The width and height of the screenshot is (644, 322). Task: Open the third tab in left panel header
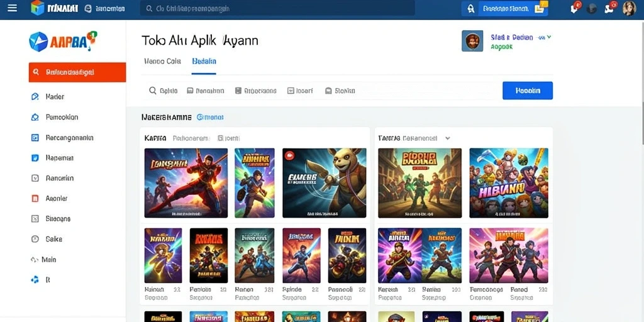coord(229,138)
